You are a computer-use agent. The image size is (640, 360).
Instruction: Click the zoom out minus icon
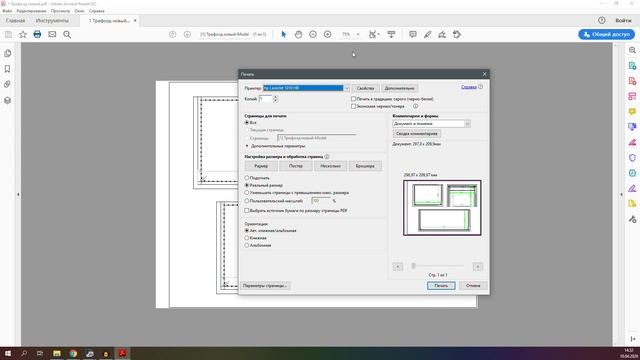pyautogui.click(x=313, y=35)
